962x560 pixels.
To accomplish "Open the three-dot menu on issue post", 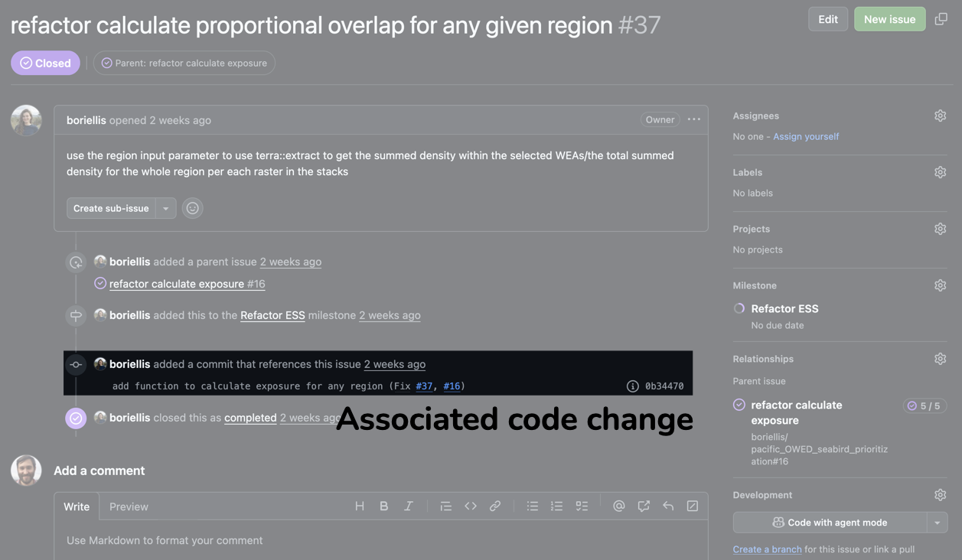I will coord(694,120).
